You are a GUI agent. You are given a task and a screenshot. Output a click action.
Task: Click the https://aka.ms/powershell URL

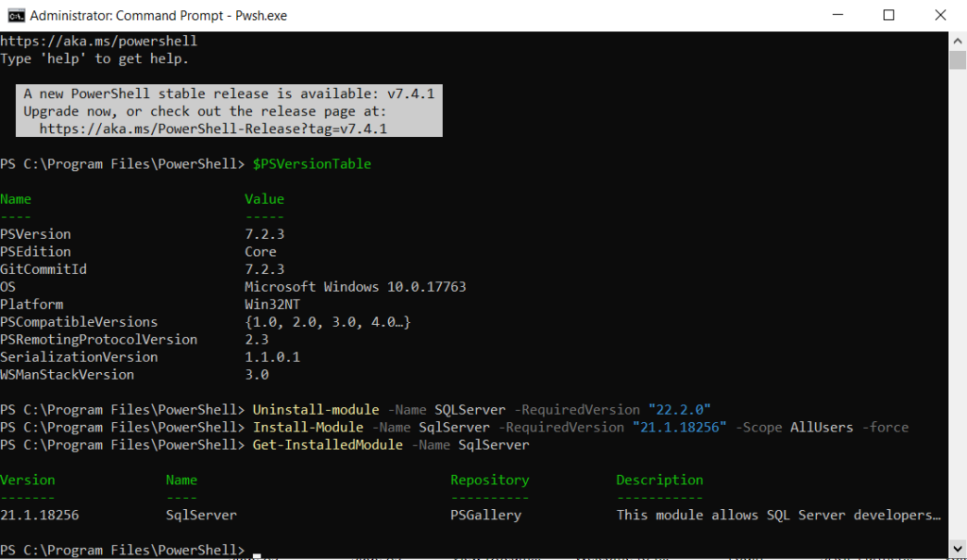coord(98,42)
